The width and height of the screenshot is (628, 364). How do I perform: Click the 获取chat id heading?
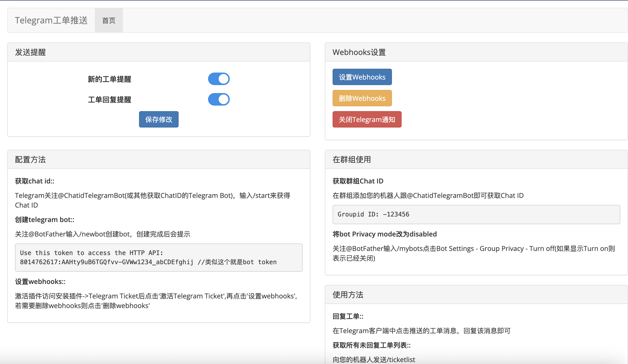click(34, 181)
